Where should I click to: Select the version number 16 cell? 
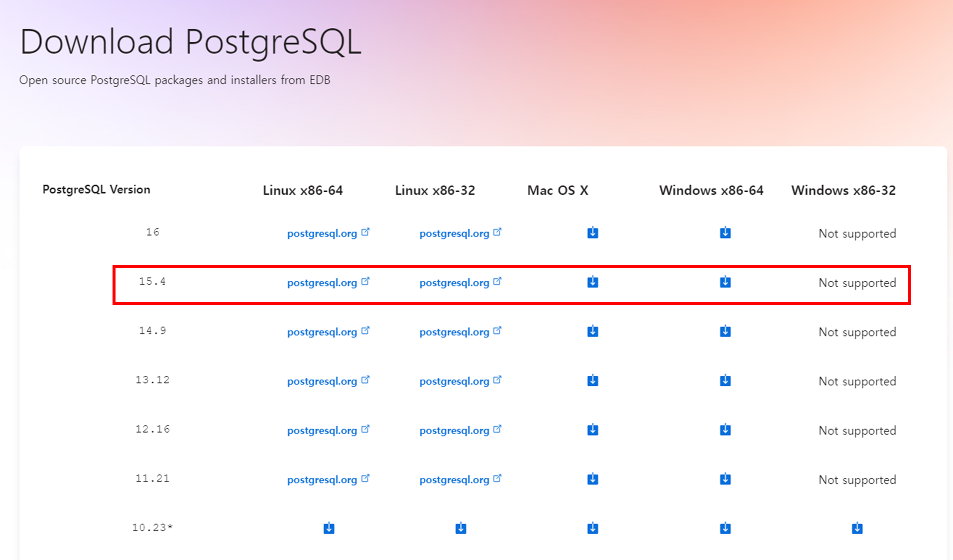(152, 232)
